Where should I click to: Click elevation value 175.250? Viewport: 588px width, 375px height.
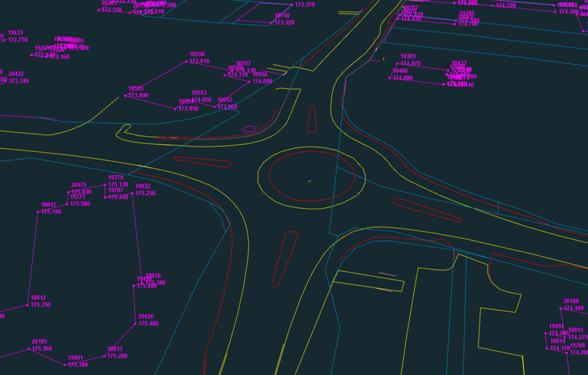(145, 194)
